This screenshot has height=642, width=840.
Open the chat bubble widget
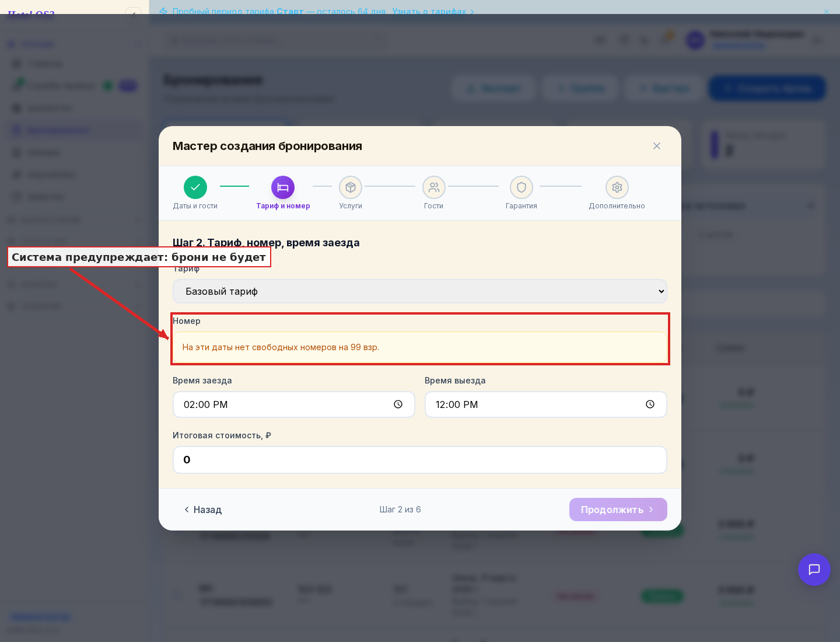[x=814, y=570]
